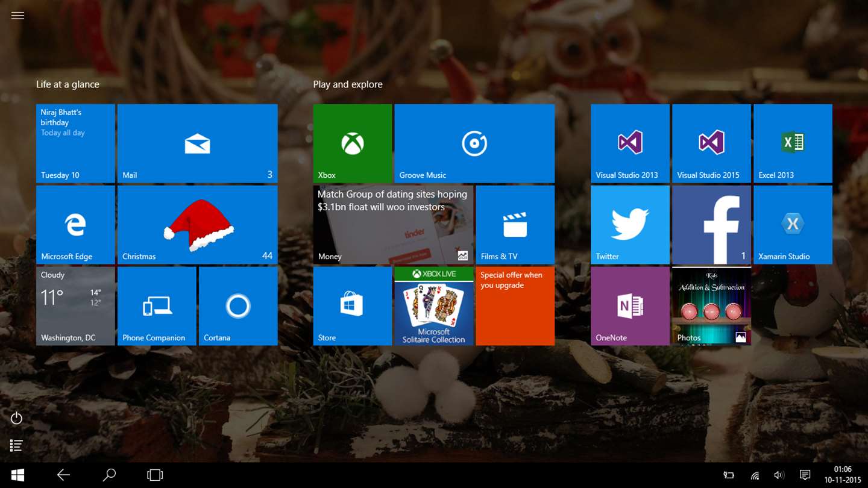This screenshot has width=868, height=488.
Task: Open the Twitter tile
Action: tap(630, 225)
